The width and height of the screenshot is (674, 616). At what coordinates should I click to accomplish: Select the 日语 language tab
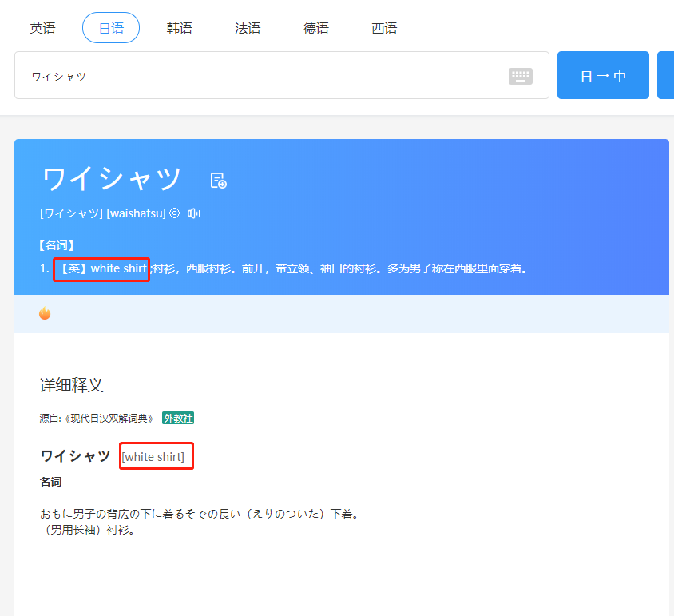111,28
